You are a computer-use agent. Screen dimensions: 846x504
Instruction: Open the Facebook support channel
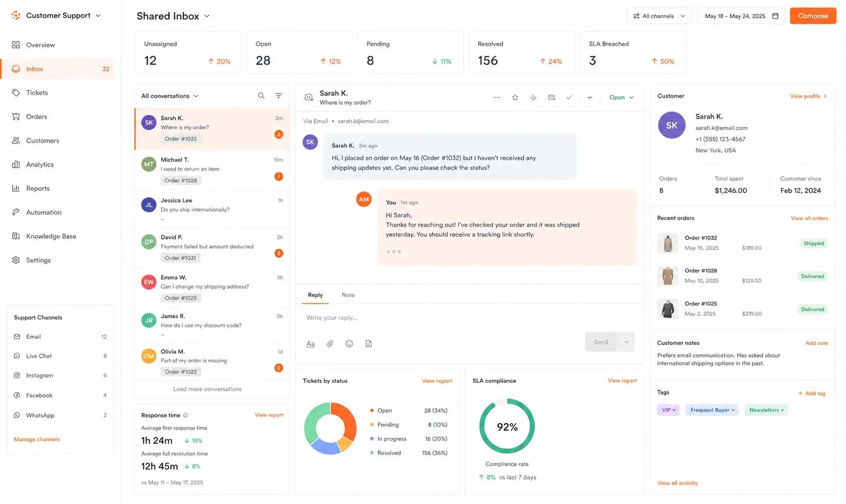(x=60, y=396)
